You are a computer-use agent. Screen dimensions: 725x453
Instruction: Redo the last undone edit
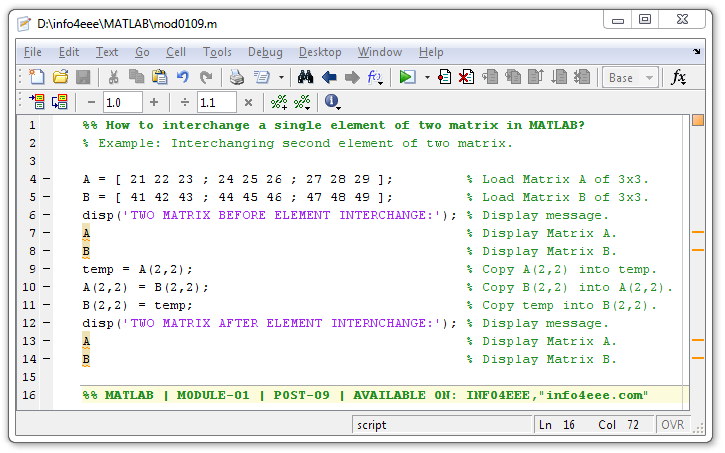click(206, 77)
